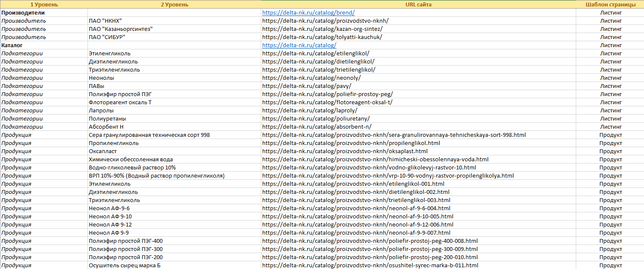Screen dimensions: 644x269
Task: Click the "Шаблон страницы" column header
Action: 611,5
